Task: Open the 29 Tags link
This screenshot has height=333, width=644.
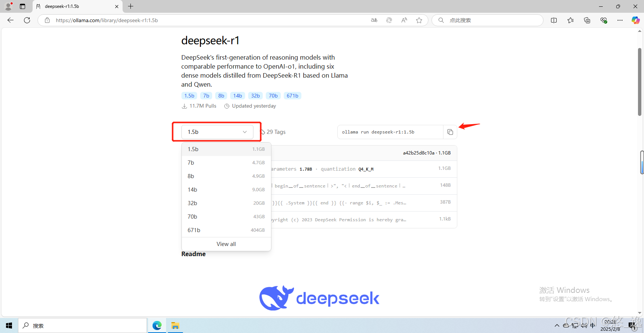Action: pyautogui.click(x=273, y=132)
